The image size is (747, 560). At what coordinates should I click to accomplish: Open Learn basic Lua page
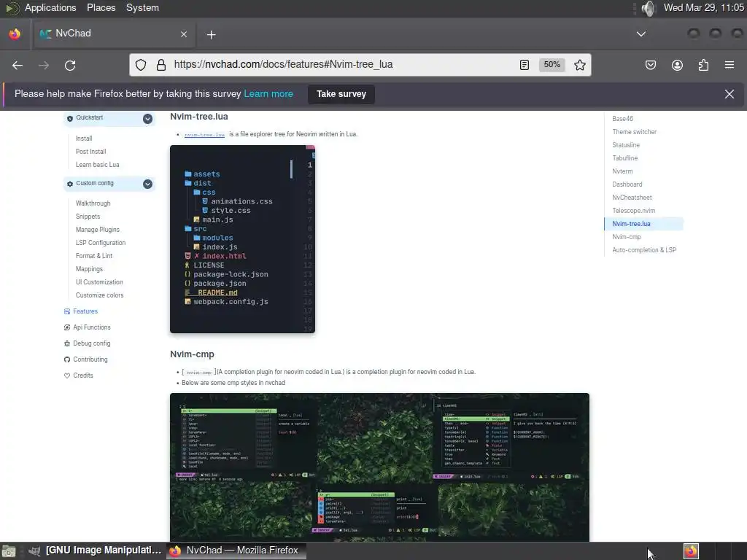(97, 165)
